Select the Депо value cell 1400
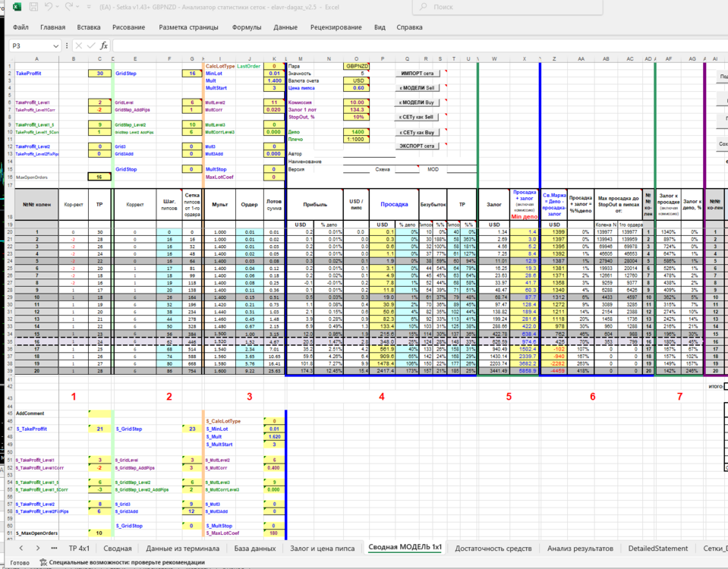Image resolution: width=728 pixels, height=569 pixels. pyautogui.click(x=356, y=132)
